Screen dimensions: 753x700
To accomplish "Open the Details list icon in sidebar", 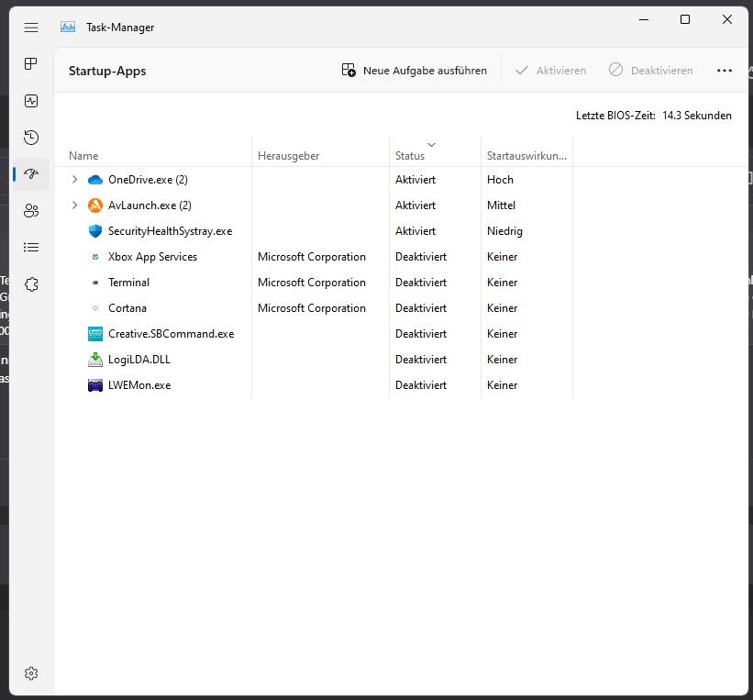I will [31, 248].
